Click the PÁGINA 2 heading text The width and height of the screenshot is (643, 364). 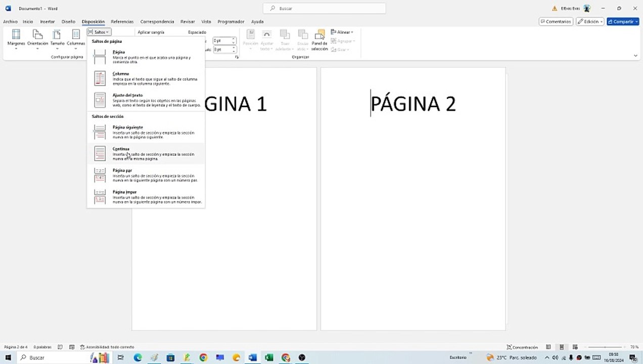click(413, 104)
